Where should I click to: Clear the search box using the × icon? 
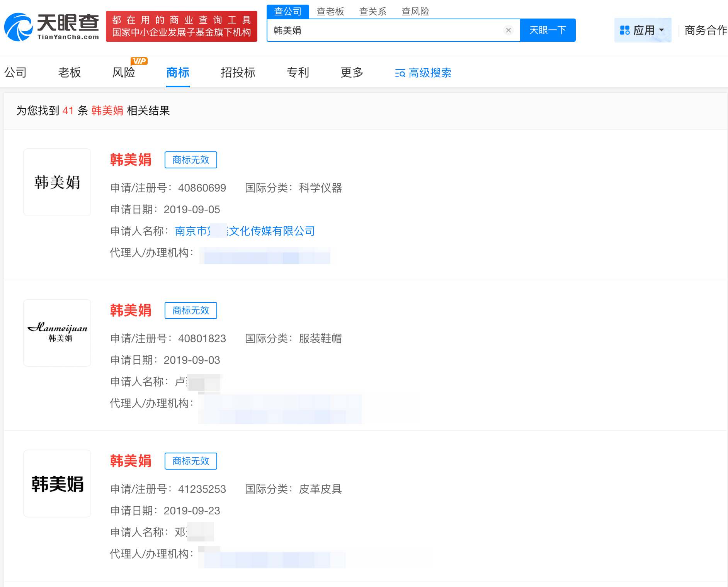508,30
